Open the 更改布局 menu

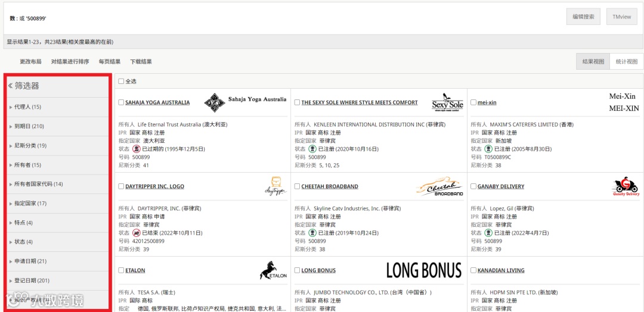[30, 61]
